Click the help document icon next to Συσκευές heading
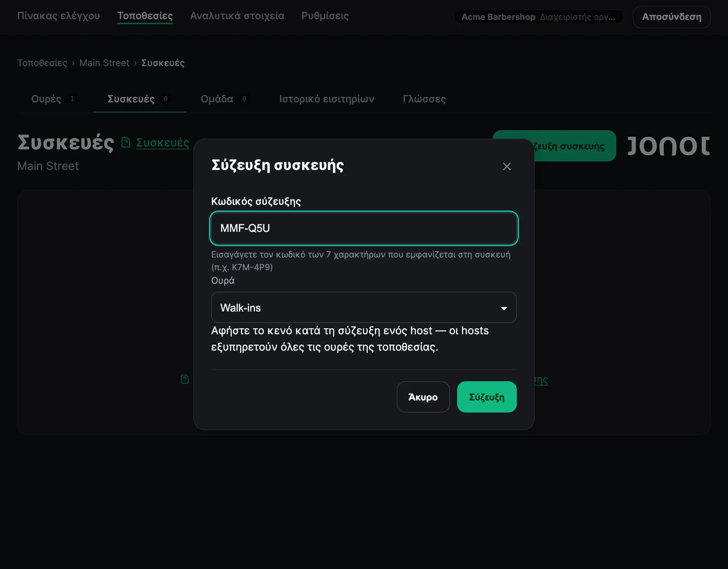The height and width of the screenshot is (569, 728). [x=126, y=143]
